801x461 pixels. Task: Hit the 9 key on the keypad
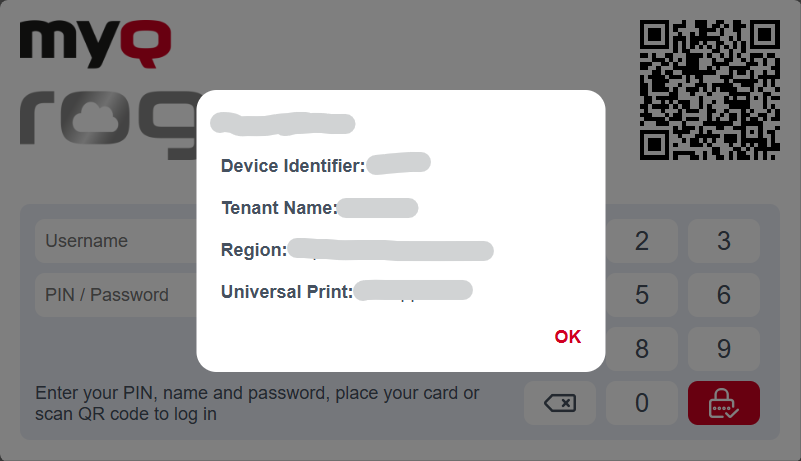click(x=723, y=349)
